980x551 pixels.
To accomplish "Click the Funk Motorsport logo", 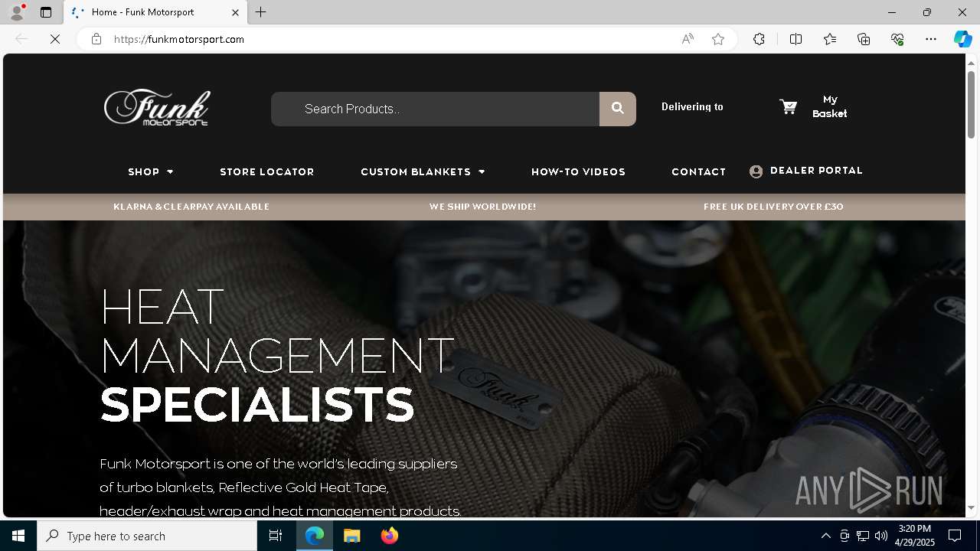I will [x=157, y=107].
